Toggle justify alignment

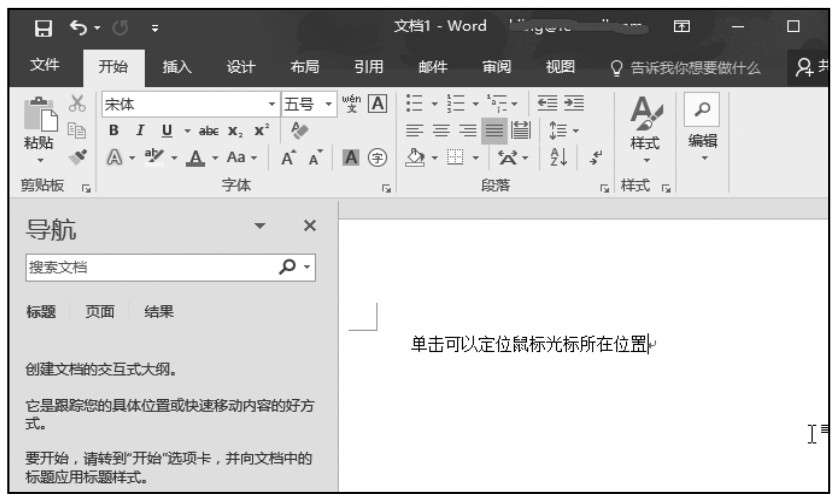(x=494, y=131)
